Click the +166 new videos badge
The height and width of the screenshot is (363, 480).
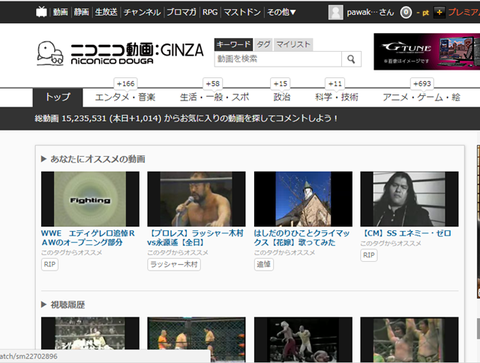pos(126,84)
